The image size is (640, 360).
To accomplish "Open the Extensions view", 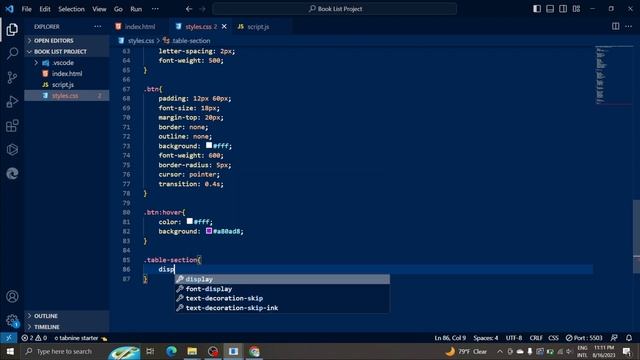I will click(12, 125).
